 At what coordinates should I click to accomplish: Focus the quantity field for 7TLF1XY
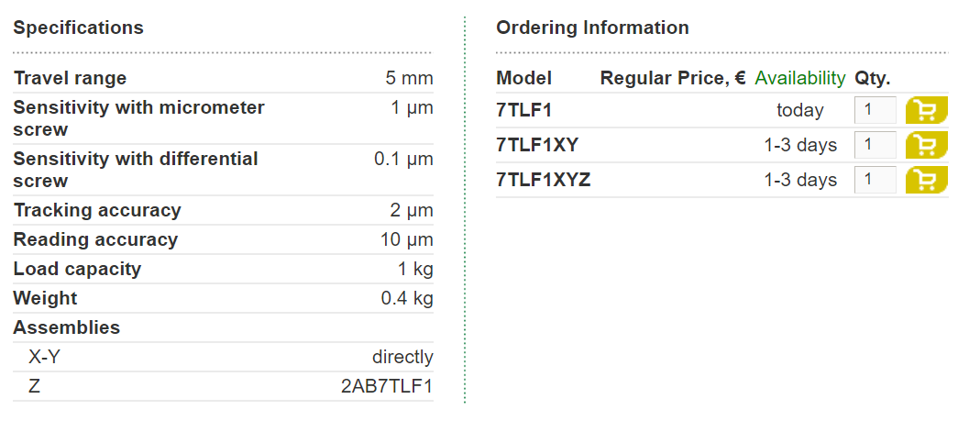coord(875,145)
